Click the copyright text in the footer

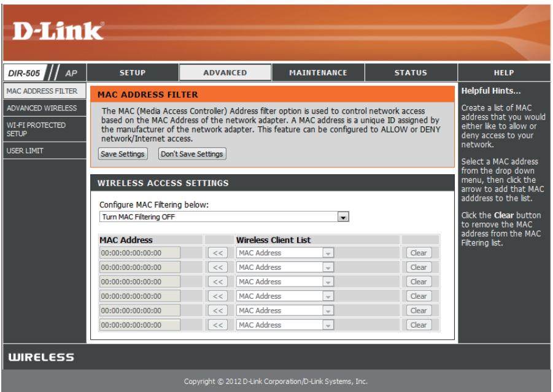point(276,381)
